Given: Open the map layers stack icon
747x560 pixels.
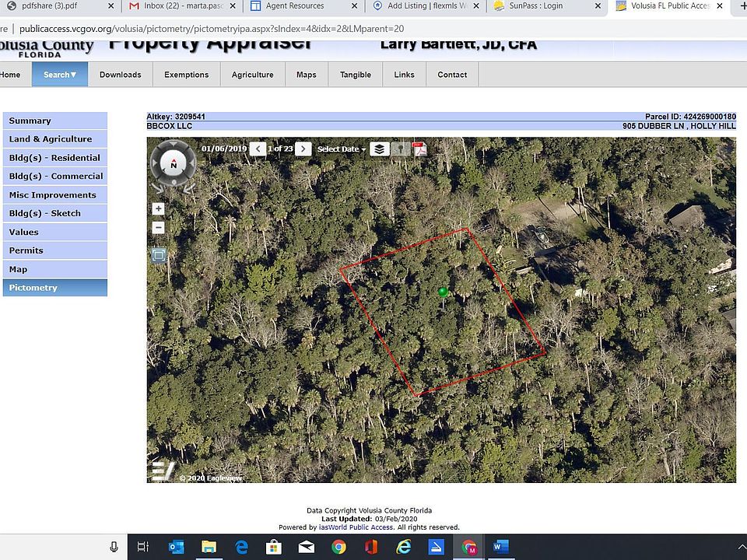Looking at the screenshot, I should pos(379,149).
